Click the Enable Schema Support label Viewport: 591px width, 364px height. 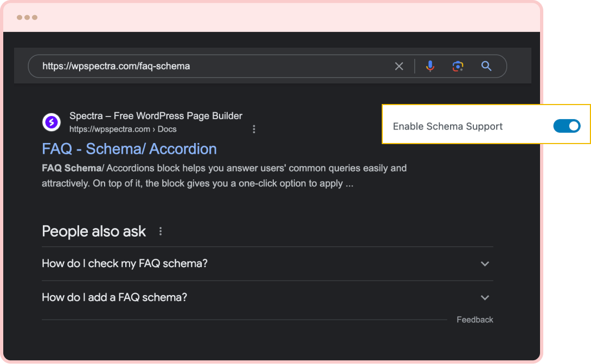coord(447,126)
